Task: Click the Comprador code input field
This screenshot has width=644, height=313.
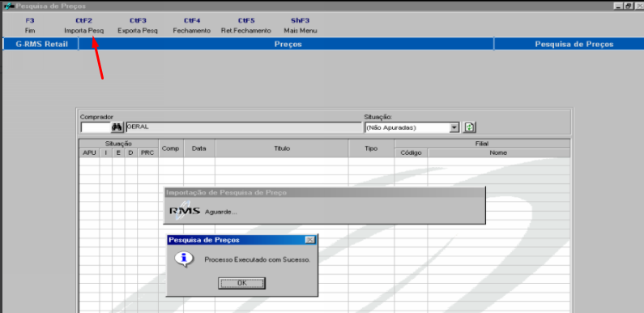Action: pyautogui.click(x=96, y=127)
